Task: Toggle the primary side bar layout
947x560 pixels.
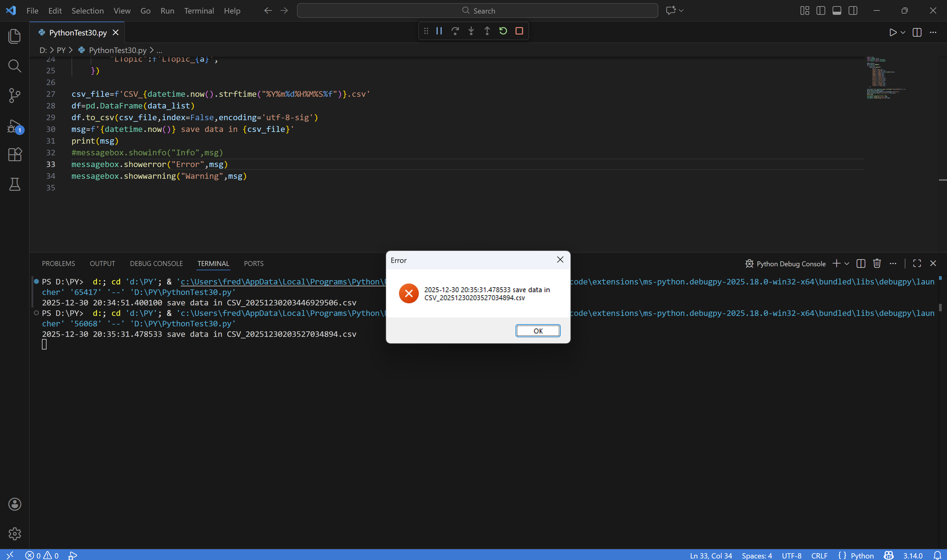Action: [x=821, y=10]
